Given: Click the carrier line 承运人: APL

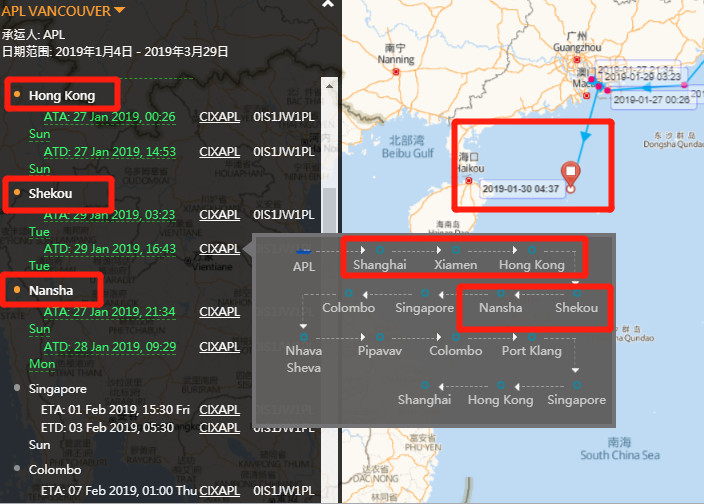Looking at the screenshot, I should pos(33,35).
